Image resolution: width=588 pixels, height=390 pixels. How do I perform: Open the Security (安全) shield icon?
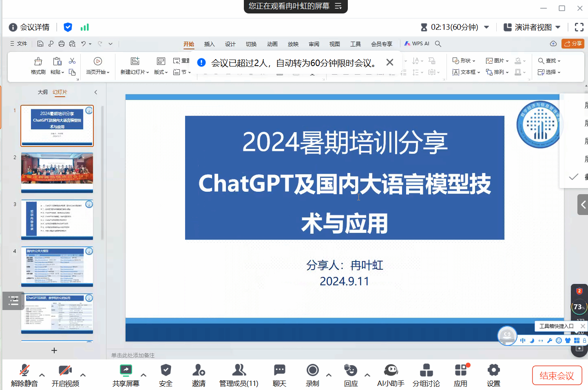pos(166,370)
